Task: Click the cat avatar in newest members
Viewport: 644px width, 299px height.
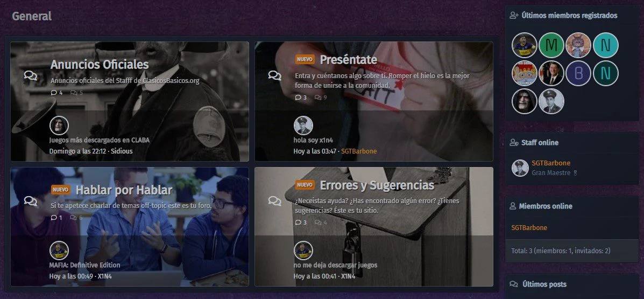Action: (578, 45)
